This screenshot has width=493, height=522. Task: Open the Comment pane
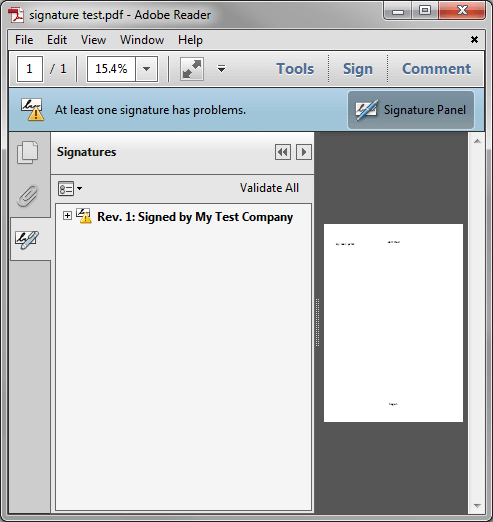(436, 69)
